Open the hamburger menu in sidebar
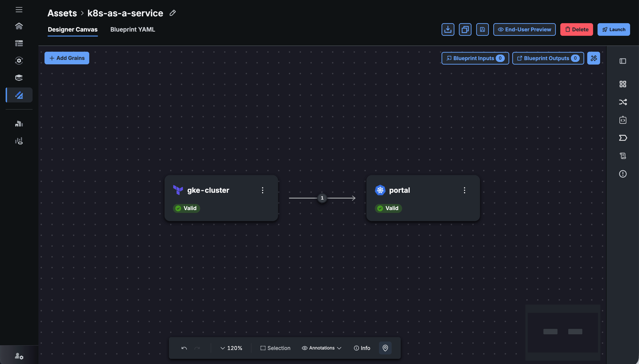639x364 pixels. click(19, 10)
